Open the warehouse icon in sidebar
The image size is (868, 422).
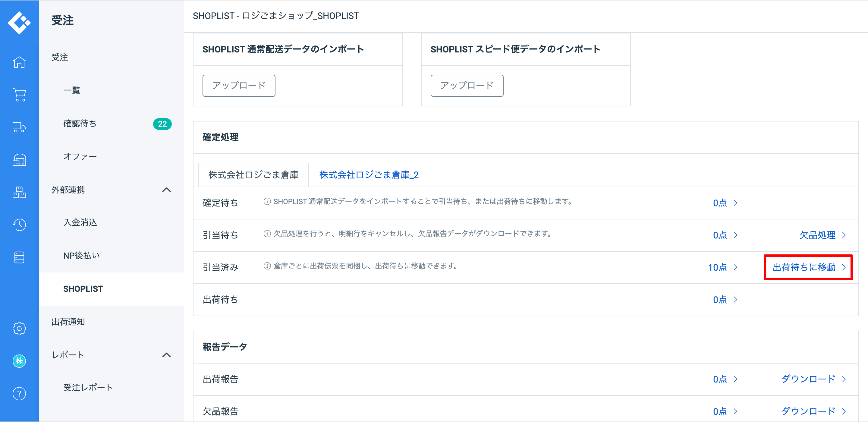(19, 160)
